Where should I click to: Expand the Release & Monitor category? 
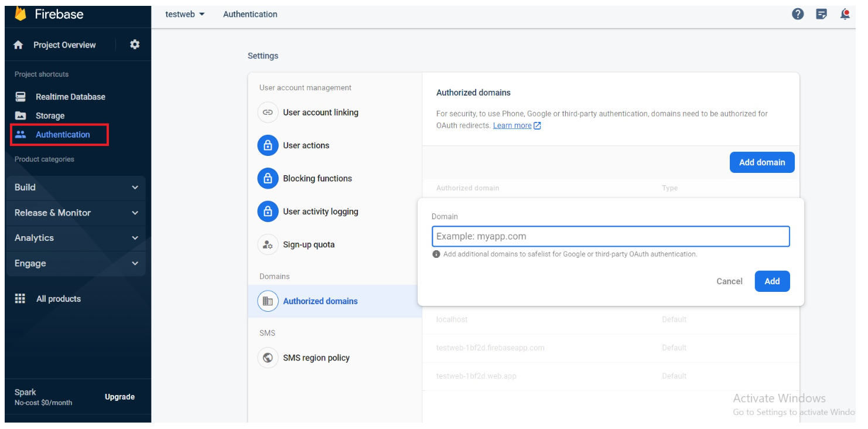tap(76, 213)
